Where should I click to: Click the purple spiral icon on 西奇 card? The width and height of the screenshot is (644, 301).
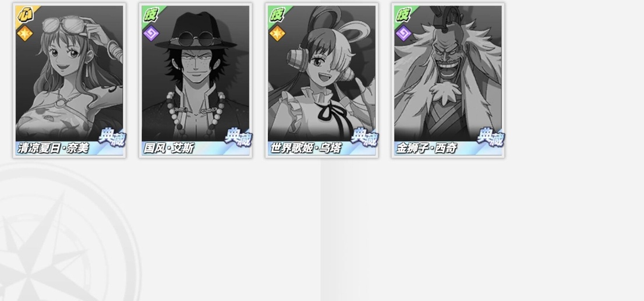pyautogui.click(x=404, y=33)
